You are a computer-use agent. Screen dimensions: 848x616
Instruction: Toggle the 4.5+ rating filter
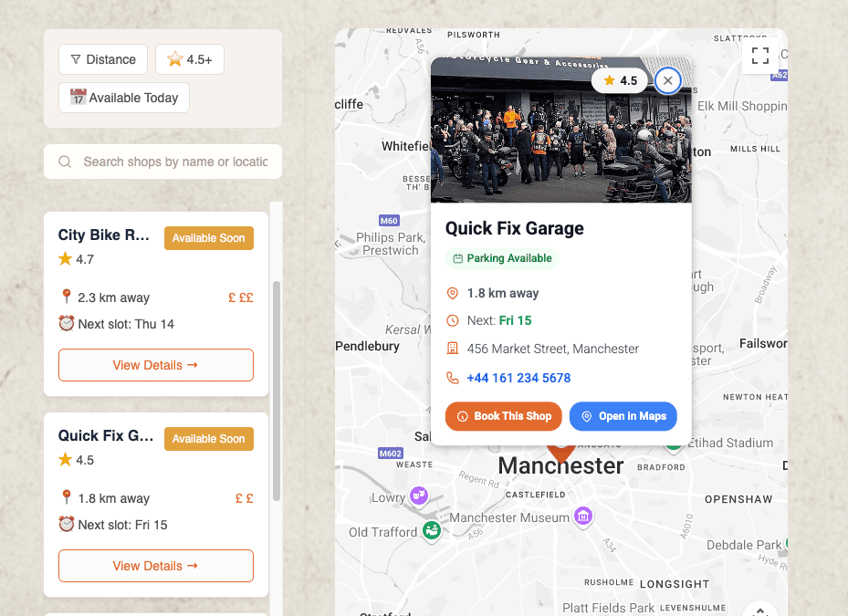coord(190,59)
